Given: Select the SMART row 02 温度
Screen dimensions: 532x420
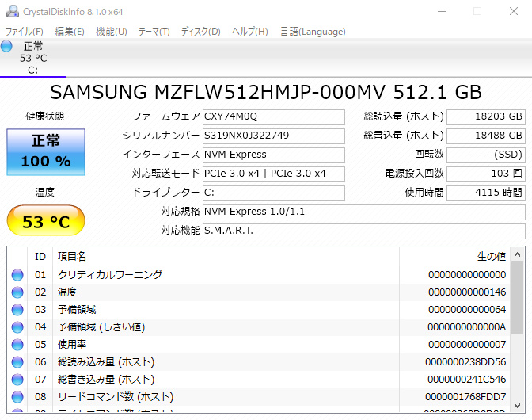Looking at the screenshot, I should (259, 292).
